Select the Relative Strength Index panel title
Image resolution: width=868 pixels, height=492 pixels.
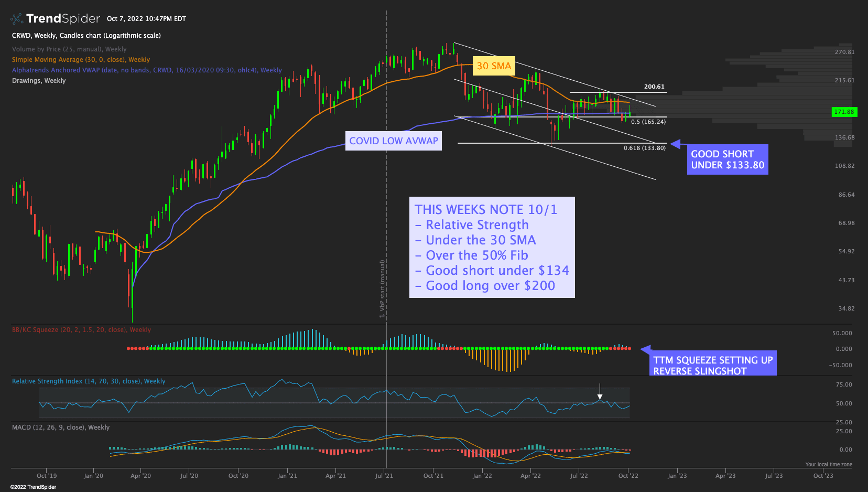click(x=89, y=381)
